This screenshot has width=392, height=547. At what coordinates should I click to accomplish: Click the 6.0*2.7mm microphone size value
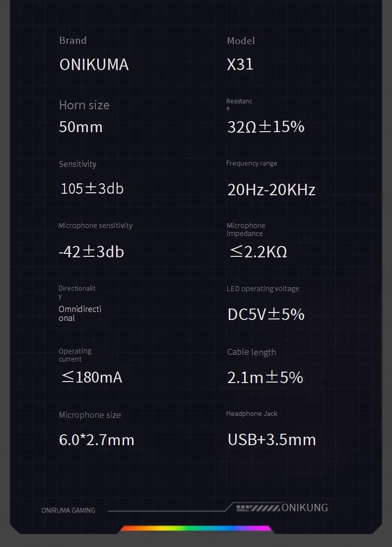coord(97,440)
